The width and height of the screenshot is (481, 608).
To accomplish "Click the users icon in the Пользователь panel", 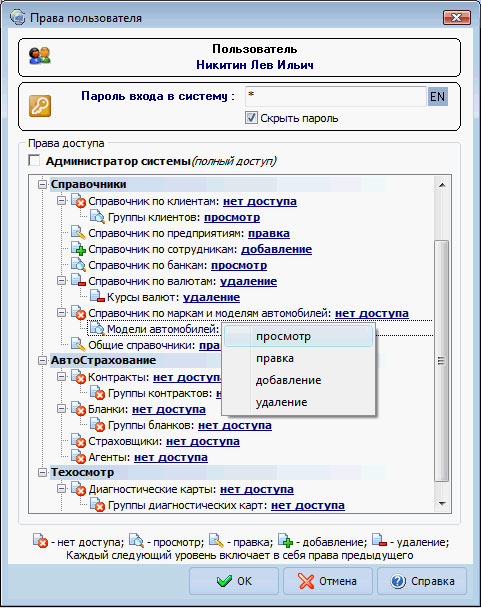I will point(40,56).
